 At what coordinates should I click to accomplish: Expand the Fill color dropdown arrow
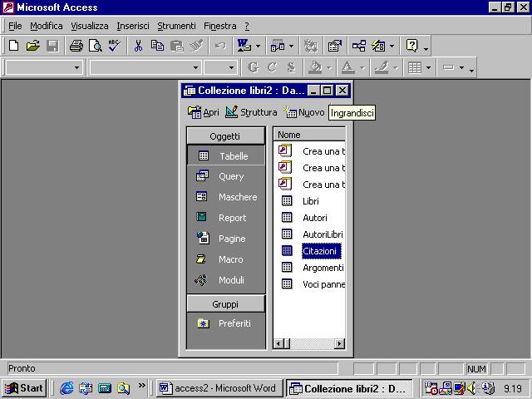point(329,67)
